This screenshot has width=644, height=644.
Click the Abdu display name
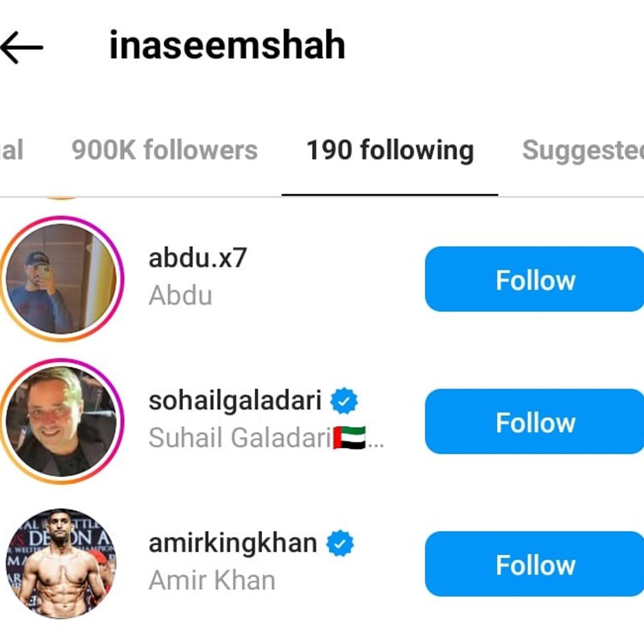pyautogui.click(x=180, y=295)
